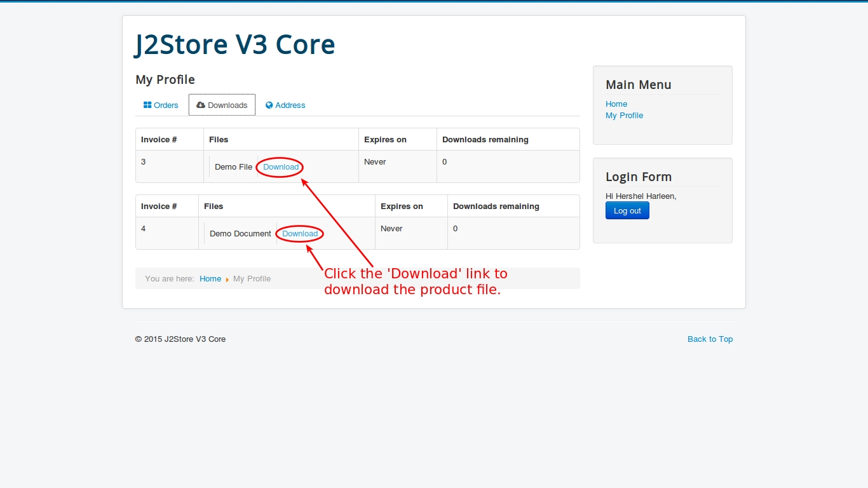Download the Demo File
Viewport: 868px width, 488px height.
(x=281, y=167)
